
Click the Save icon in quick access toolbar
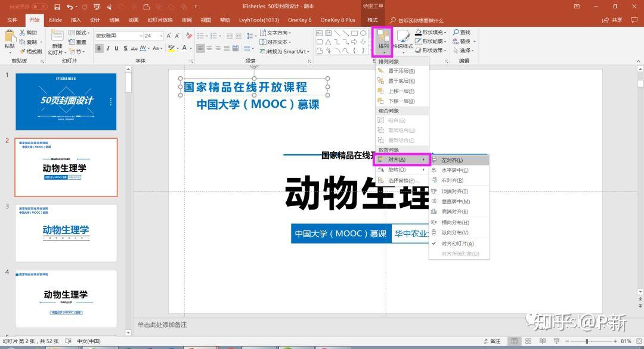coord(57,7)
